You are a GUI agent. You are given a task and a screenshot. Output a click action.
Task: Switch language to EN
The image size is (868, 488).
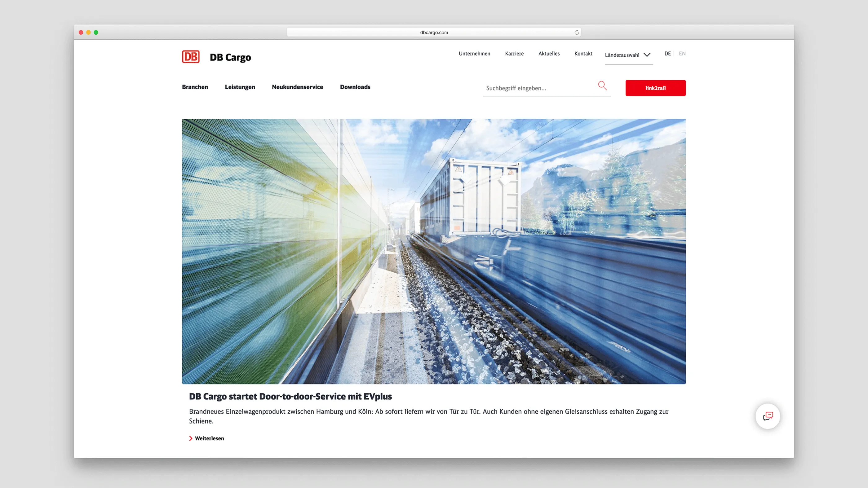coord(682,54)
